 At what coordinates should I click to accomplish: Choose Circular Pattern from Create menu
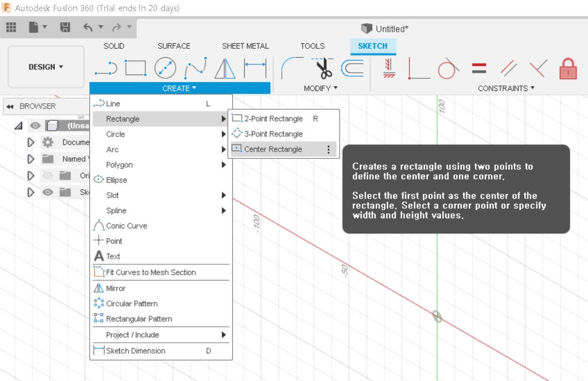[161, 303]
